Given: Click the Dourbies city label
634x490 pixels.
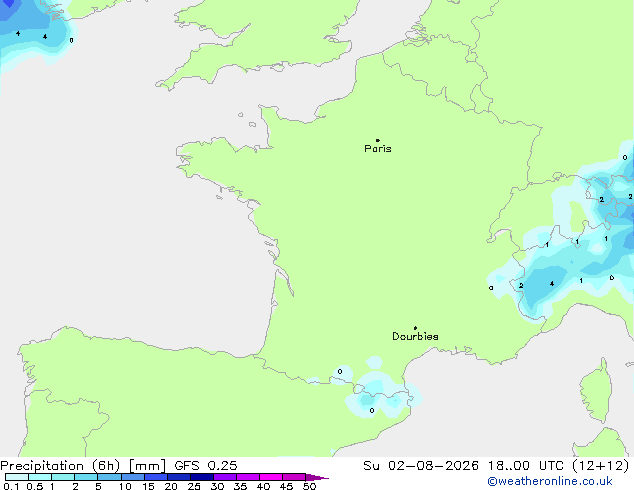Looking at the screenshot, I should pyautogui.click(x=415, y=336).
